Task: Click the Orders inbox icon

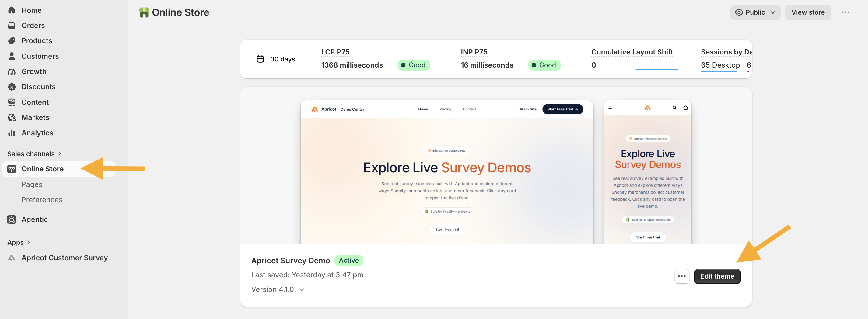Action: click(x=12, y=26)
